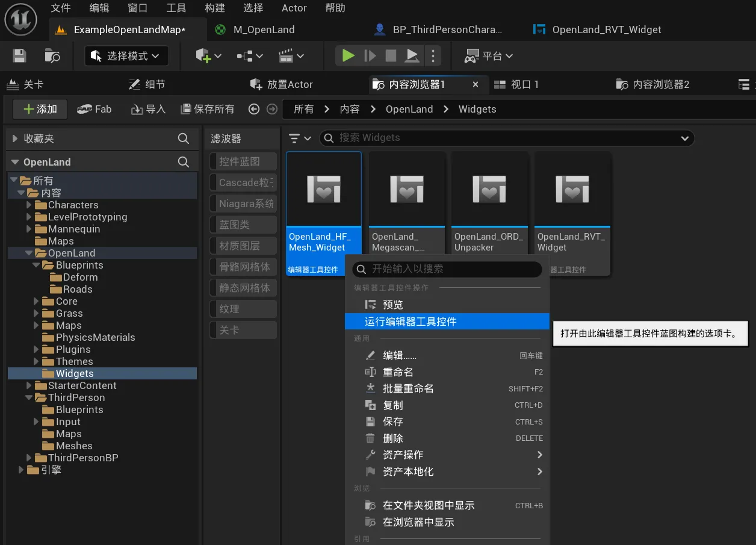Click the forward navigation arrow icon
Image resolution: width=756 pixels, height=545 pixels.
(272, 109)
